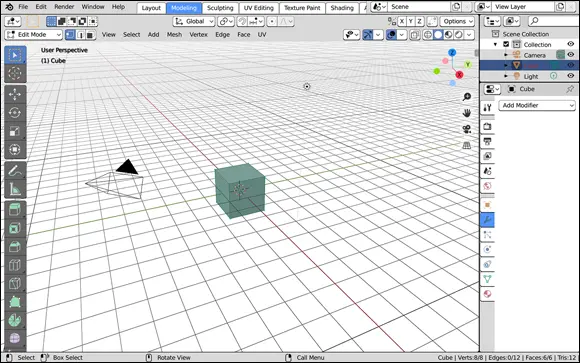580x363 pixels.
Task: Select solid viewport shading mode
Action: pyautogui.click(x=438, y=35)
